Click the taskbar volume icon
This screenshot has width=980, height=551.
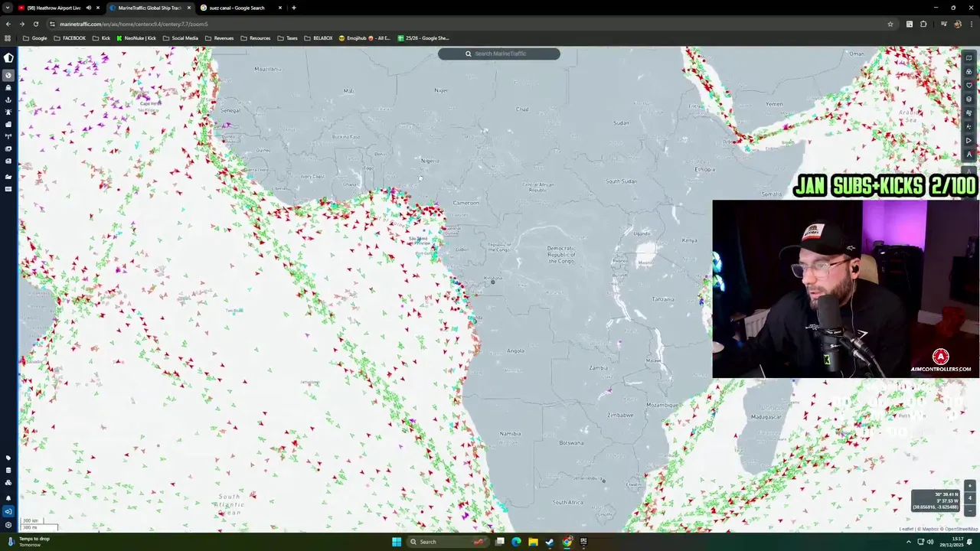pos(930,542)
